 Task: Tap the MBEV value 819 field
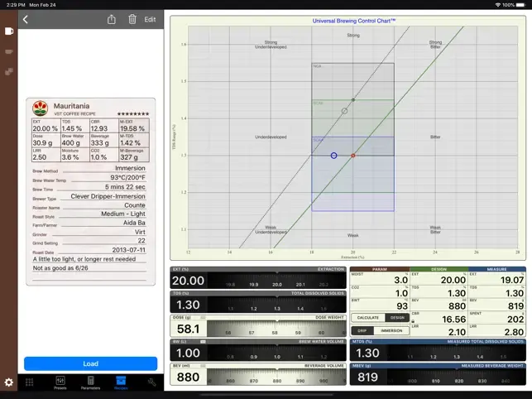tap(368, 377)
